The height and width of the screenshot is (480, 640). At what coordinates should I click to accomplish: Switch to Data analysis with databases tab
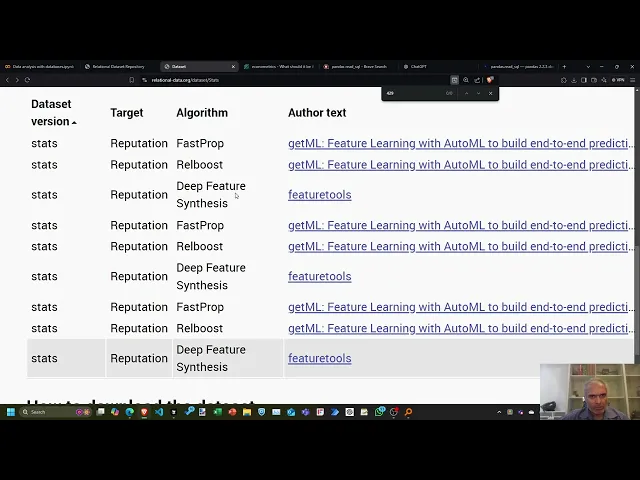coord(40,67)
